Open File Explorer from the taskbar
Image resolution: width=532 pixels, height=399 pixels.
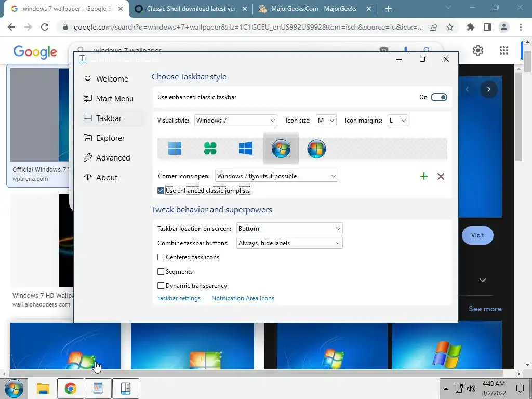click(43, 389)
